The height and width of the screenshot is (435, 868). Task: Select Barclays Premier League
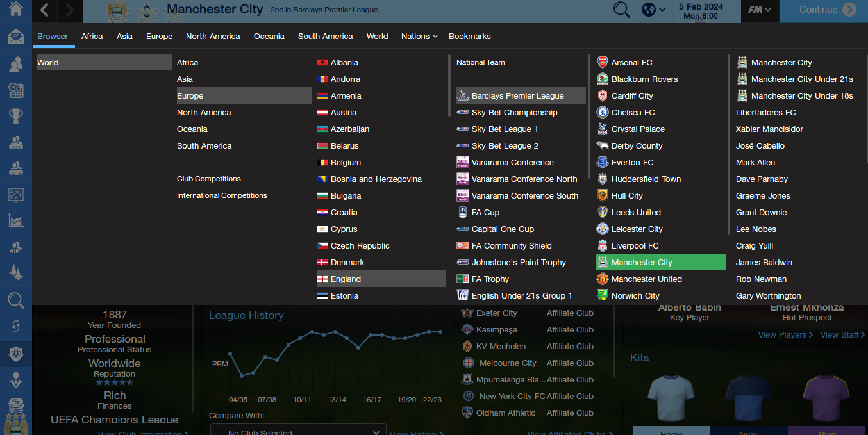[x=521, y=96]
